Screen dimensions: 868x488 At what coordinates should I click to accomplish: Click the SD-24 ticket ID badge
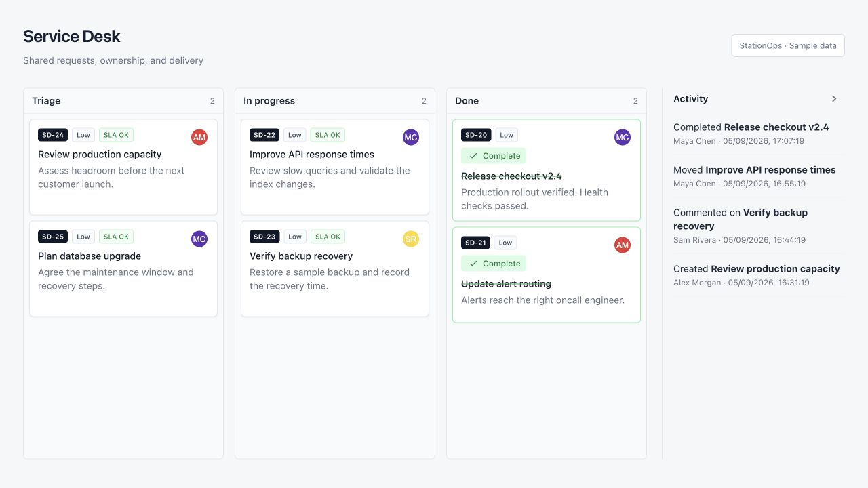point(53,135)
